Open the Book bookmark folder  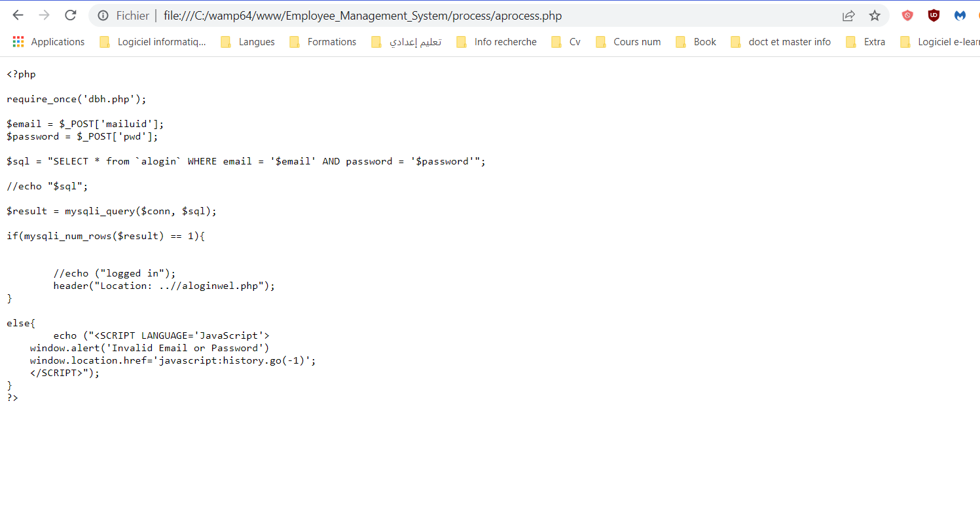[696, 42]
